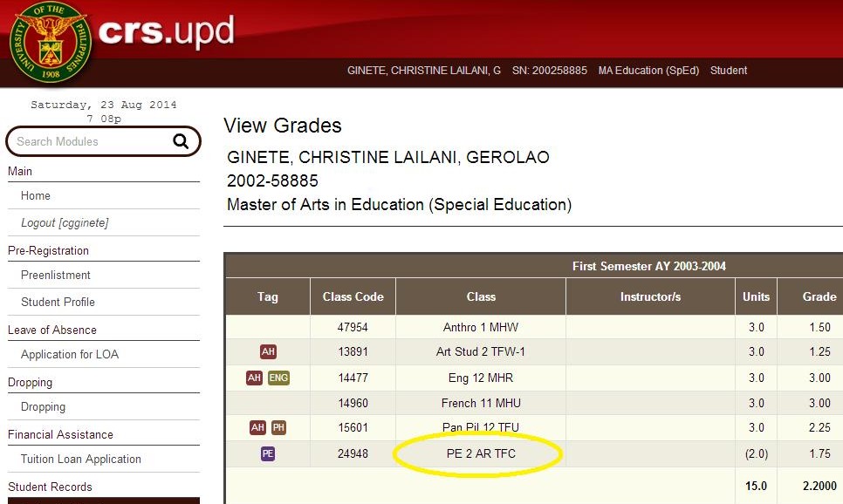
Task: Click the AH tag on Eng 12 MHR row
Action: coord(254,378)
